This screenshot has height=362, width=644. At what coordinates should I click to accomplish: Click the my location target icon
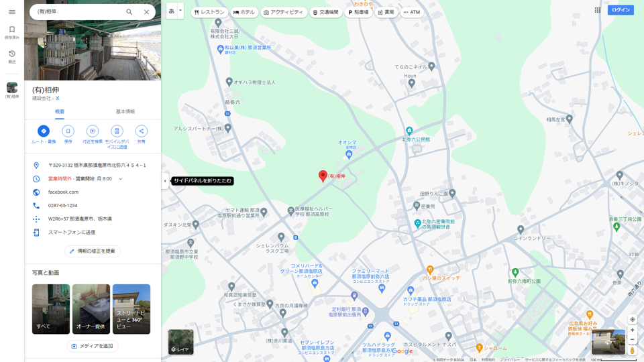point(632,320)
